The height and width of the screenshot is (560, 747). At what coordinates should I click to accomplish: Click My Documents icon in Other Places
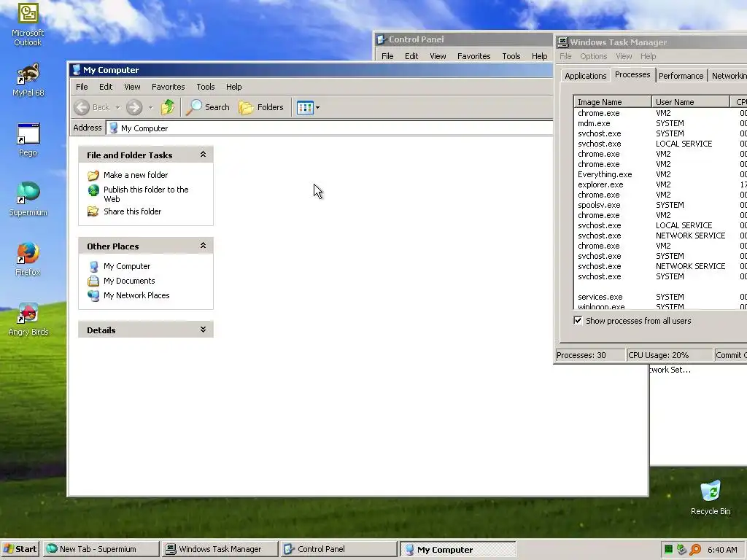[93, 281]
